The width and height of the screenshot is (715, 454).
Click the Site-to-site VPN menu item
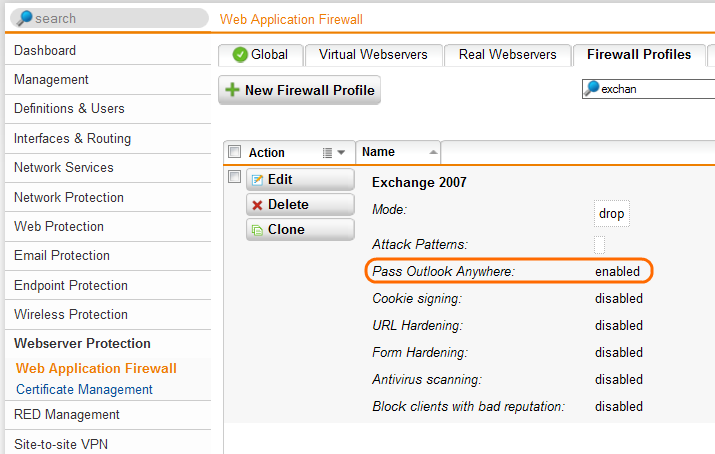coord(59,443)
